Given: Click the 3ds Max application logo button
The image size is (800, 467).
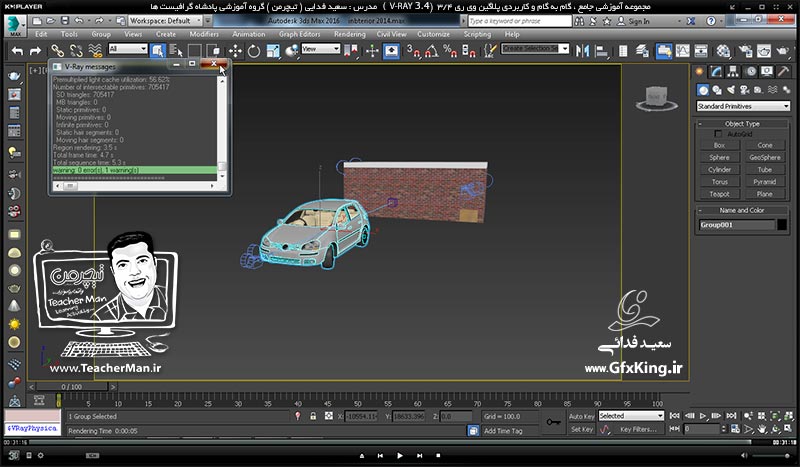Looking at the screenshot, I should point(15,26).
